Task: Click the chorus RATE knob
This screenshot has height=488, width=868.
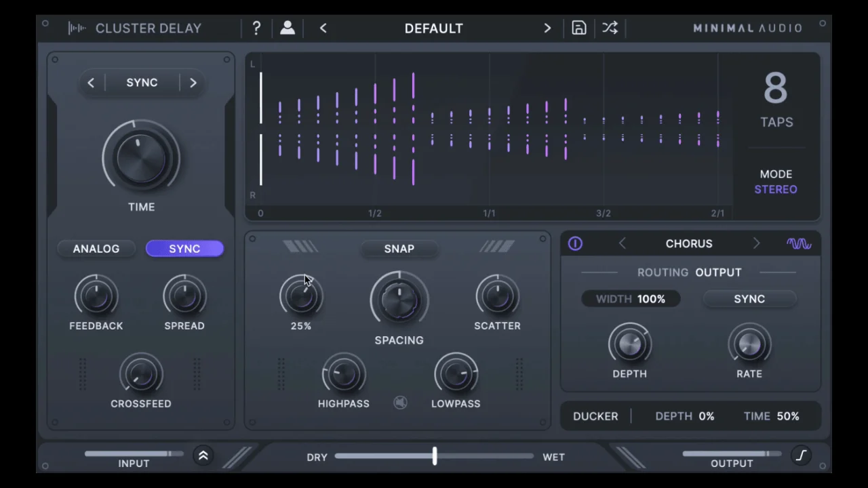Action: pos(749,344)
